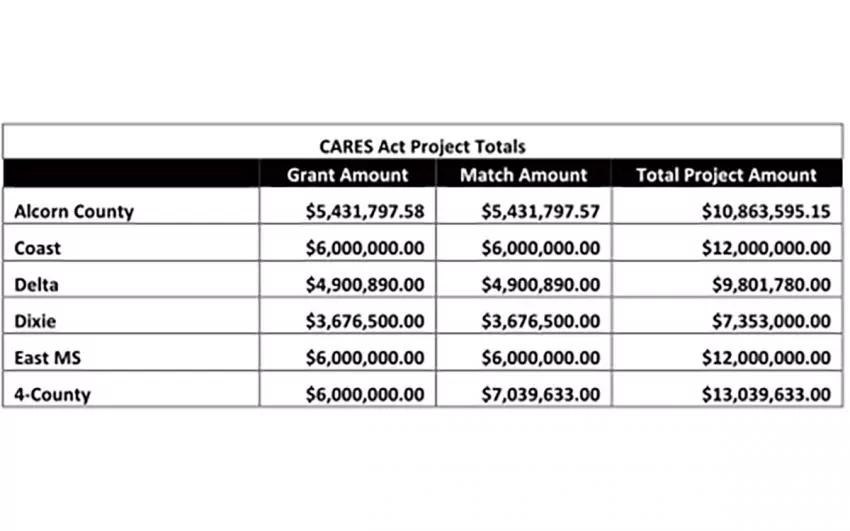Select the $13,039,633.00 total cell

765,394
